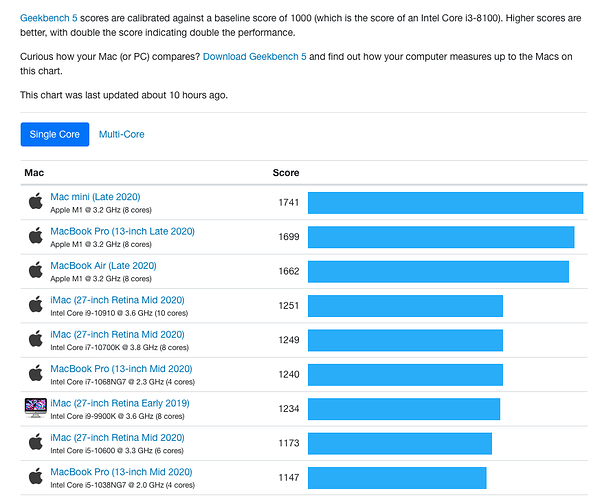The width and height of the screenshot is (602, 500).
Task: Click score value 1234
Action: coord(289,409)
